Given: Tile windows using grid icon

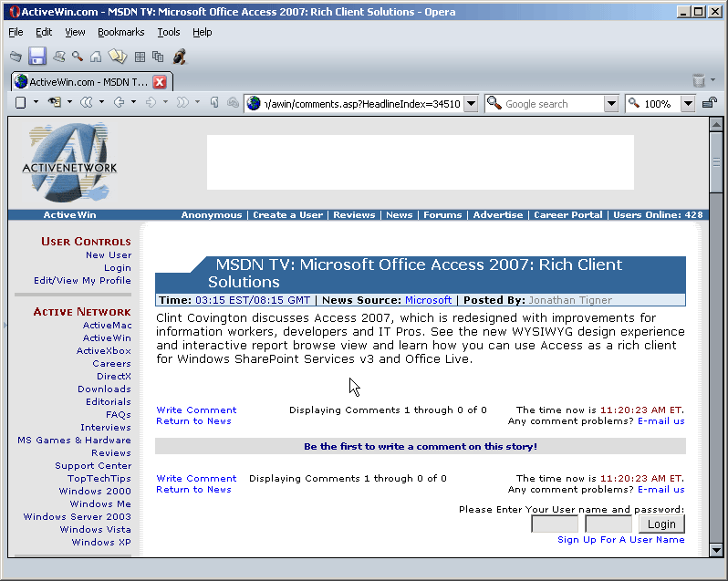Looking at the screenshot, I should coord(140,57).
